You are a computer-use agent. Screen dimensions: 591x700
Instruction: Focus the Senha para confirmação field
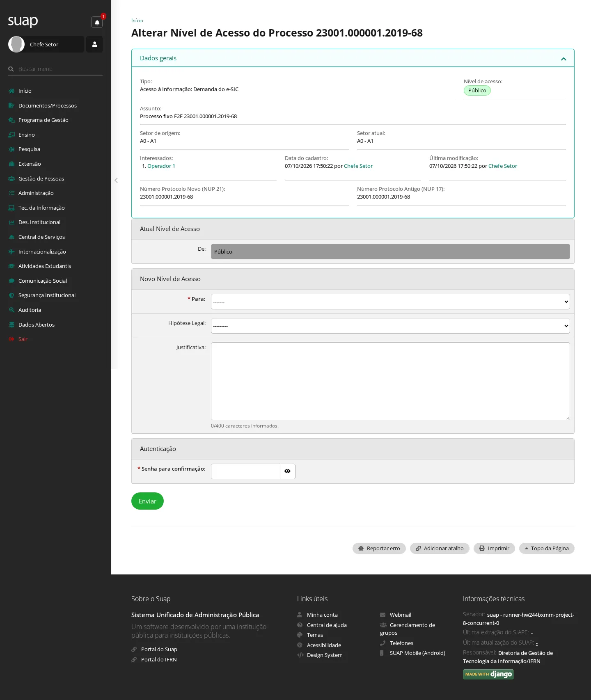click(x=245, y=471)
